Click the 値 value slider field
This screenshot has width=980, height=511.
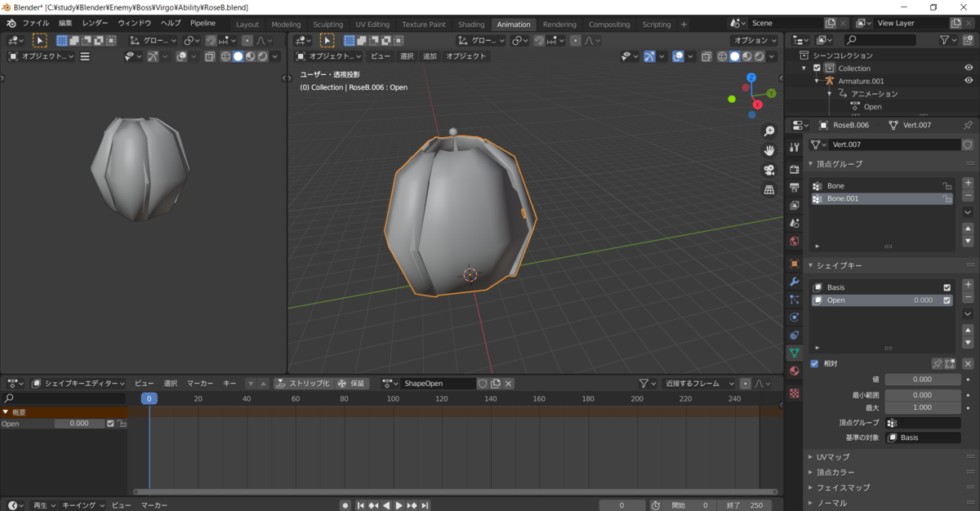pos(923,380)
